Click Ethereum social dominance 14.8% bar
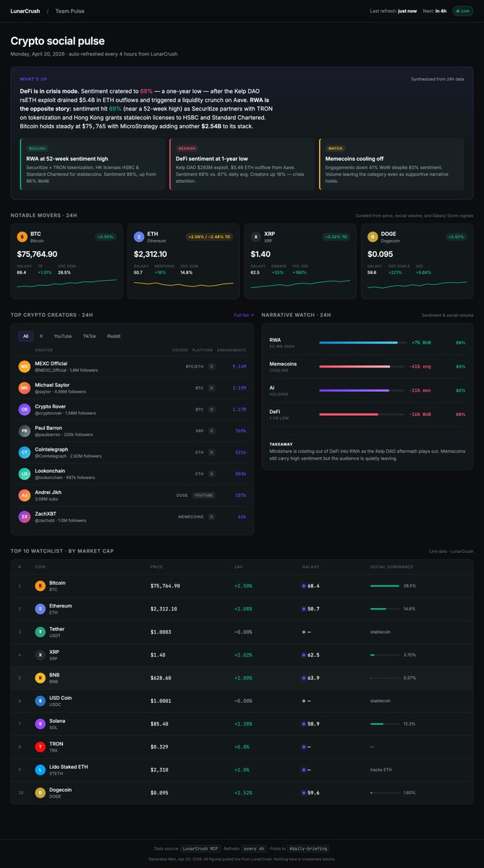484x868 pixels. pos(385,609)
